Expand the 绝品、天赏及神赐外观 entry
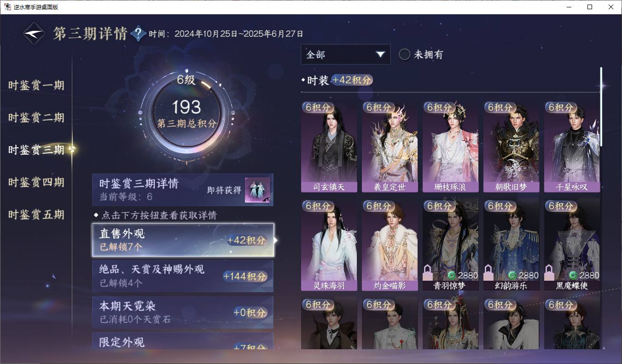The height and width of the screenshot is (364, 622). pyautogui.click(x=183, y=276)
